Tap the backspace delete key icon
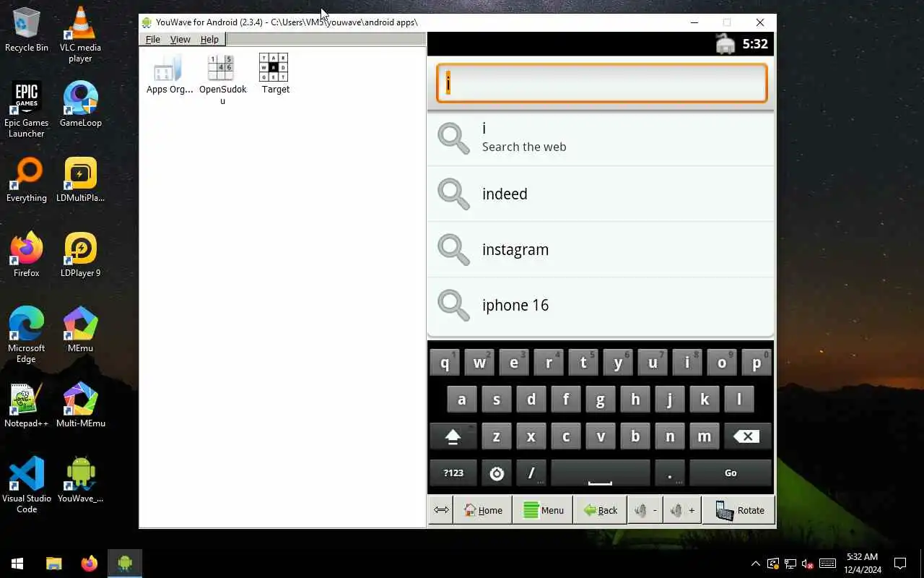Image resolution: width=924 pixels, height=578 pixels. pyautogui.click(x=746, y=436)
